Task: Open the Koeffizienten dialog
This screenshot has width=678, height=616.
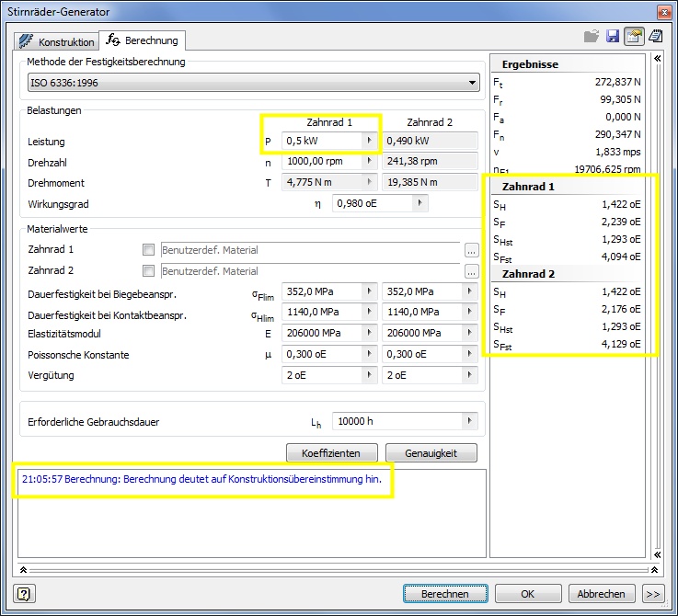Action: tap(332, 453)
